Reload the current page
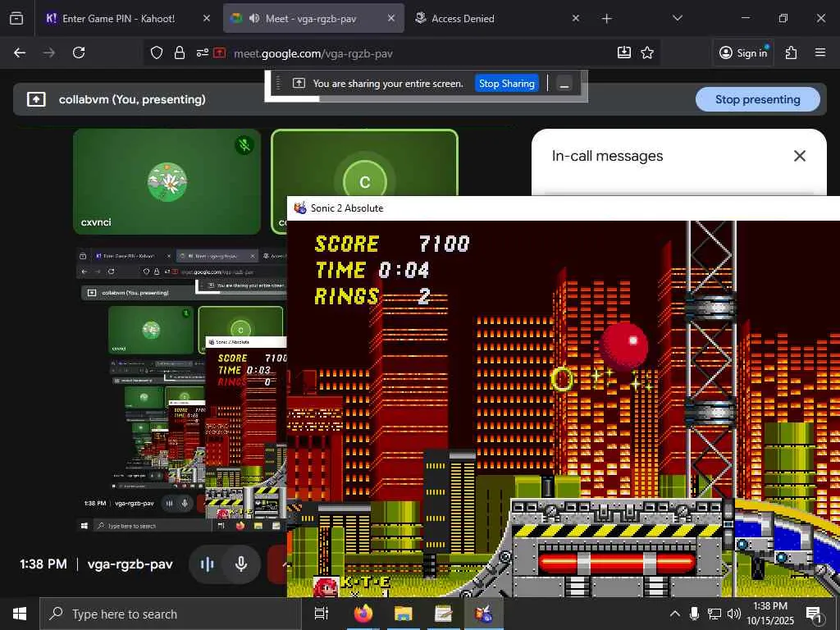 (x=79, y=52)
